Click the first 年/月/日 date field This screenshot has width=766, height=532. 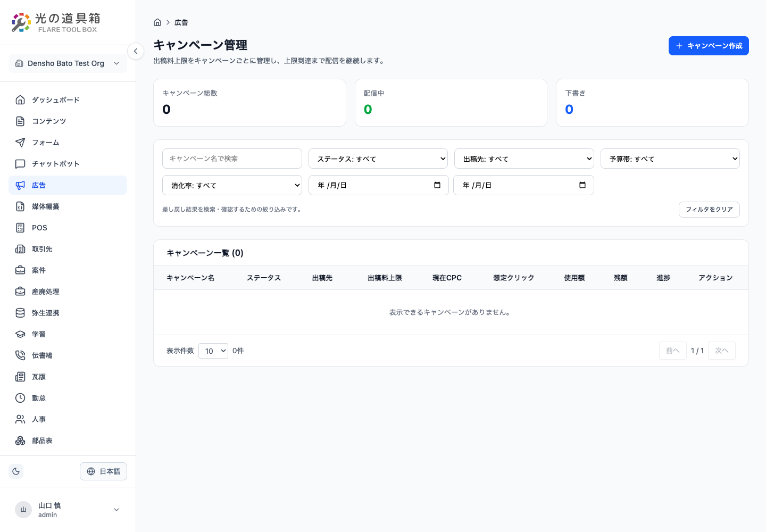[378, 185]
